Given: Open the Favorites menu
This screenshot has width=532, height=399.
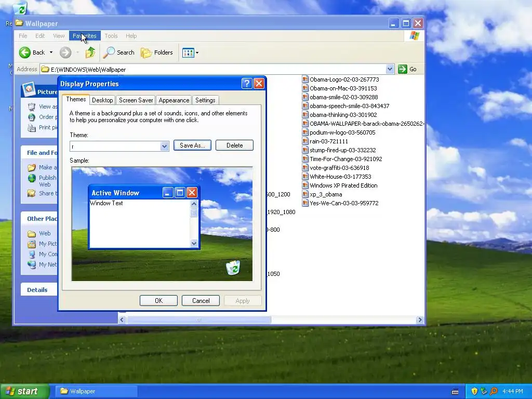Looking at the screenshot, I should 85,36.
